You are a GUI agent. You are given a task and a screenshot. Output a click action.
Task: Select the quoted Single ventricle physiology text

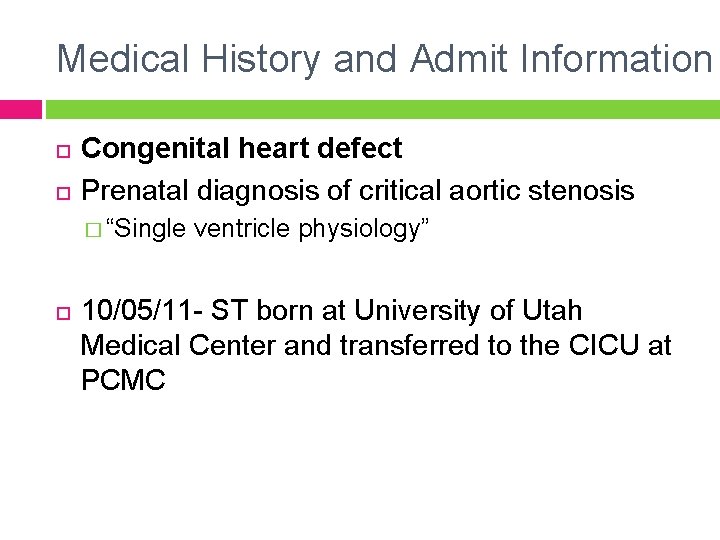267,229
